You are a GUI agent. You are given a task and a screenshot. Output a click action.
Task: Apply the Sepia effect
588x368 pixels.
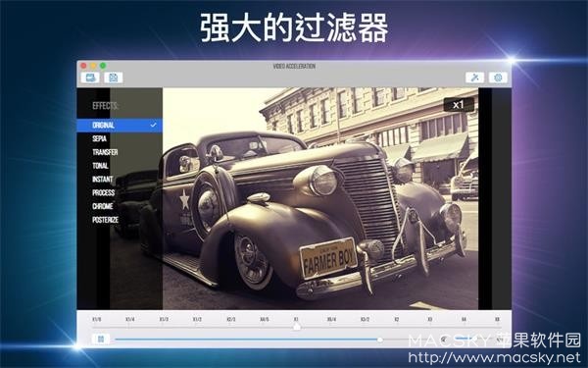coord(99,138)
